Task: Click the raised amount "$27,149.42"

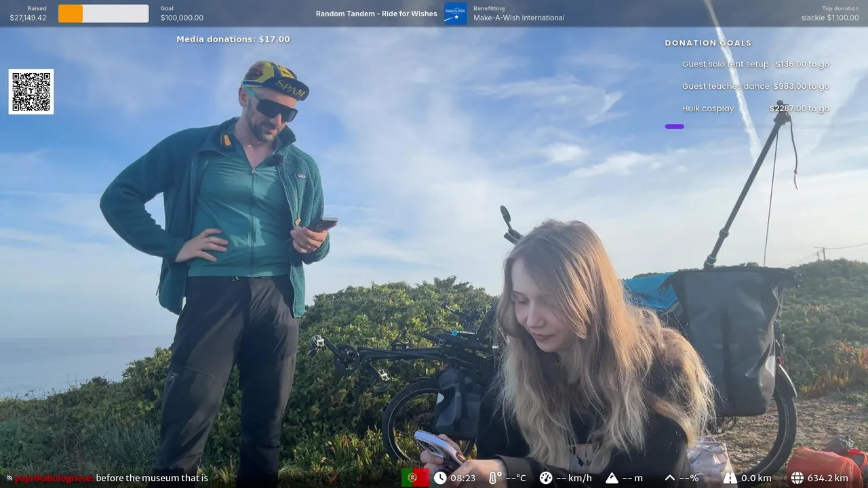Action: point(28,18)
